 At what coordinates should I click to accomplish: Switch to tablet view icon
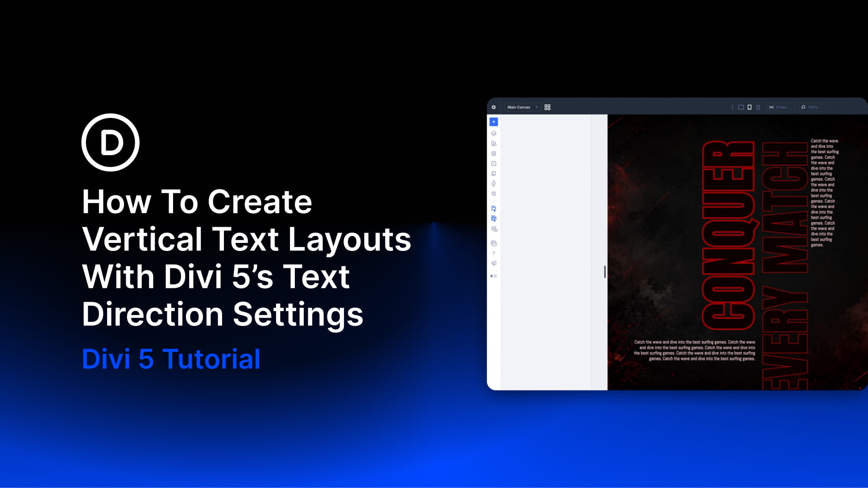[750, 107]
